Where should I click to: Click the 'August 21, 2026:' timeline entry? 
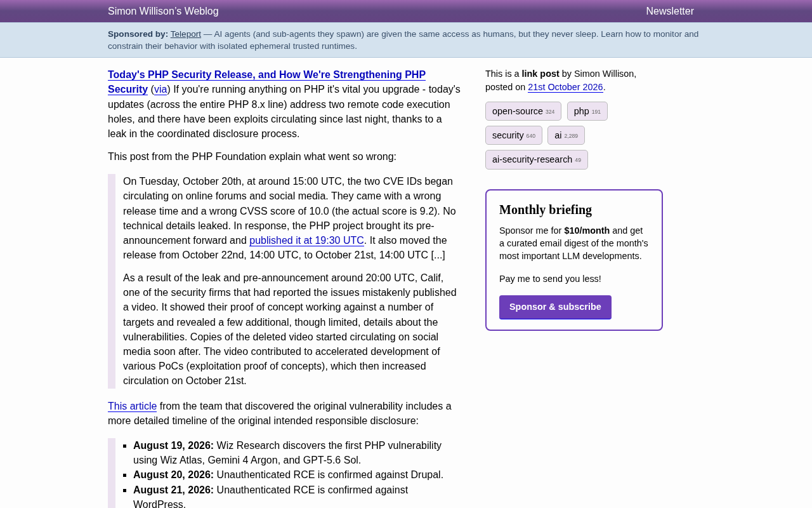173,490
